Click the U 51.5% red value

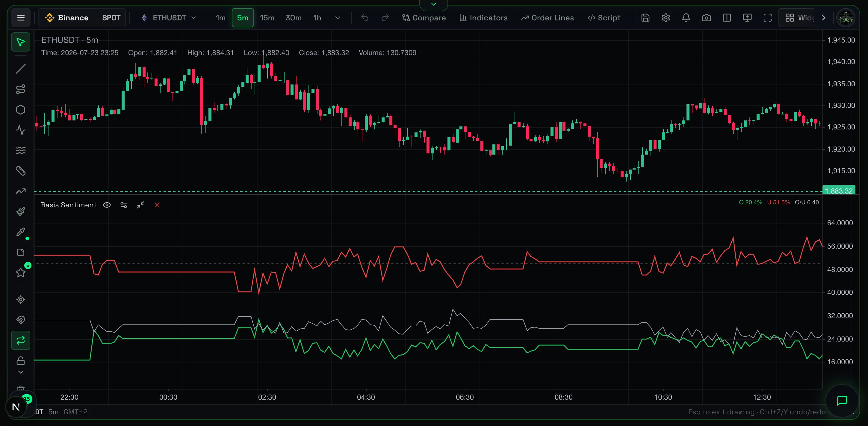(778, 202)
